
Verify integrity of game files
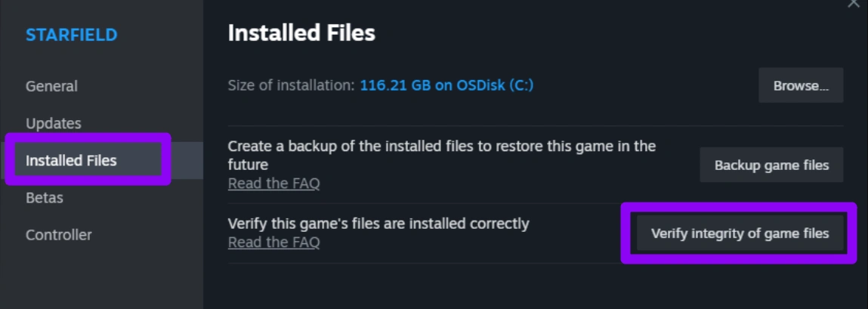[x=740, y=233]
